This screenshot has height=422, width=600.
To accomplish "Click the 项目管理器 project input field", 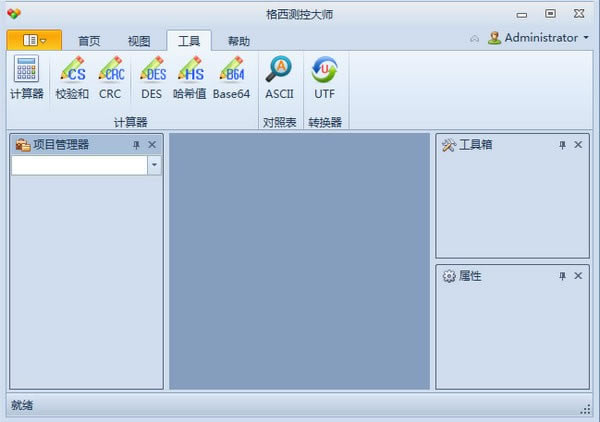I will point(80,165).
